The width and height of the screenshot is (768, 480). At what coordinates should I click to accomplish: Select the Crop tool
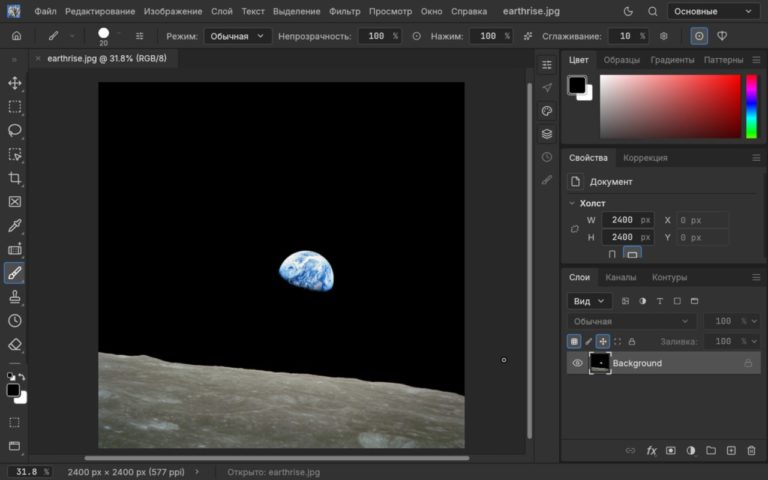15,178
